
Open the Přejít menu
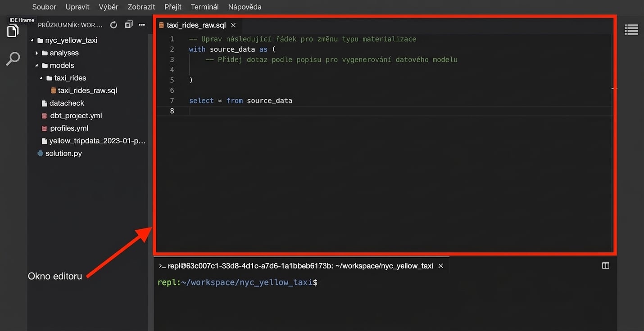click(x=173, y=7)
